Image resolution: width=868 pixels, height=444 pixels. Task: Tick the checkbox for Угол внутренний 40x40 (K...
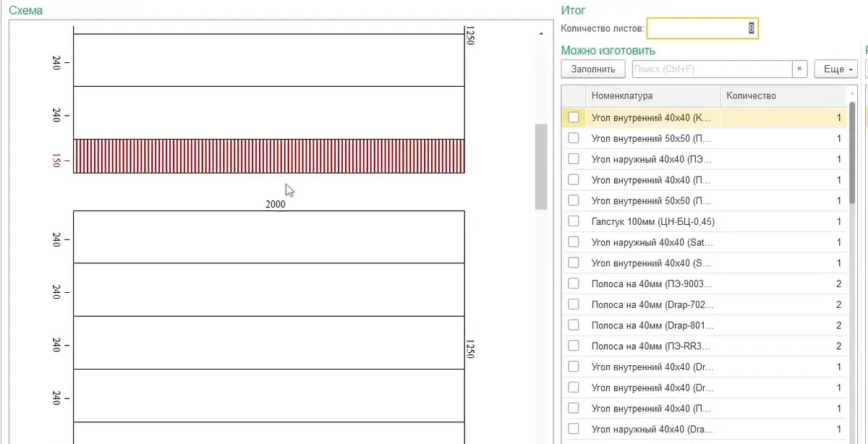point(574,117)
